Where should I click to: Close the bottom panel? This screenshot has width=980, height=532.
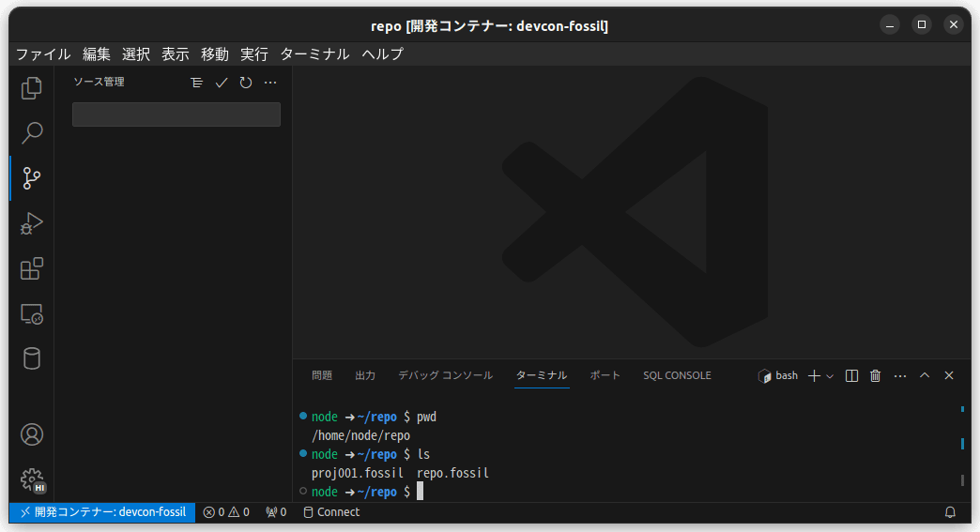949,375
